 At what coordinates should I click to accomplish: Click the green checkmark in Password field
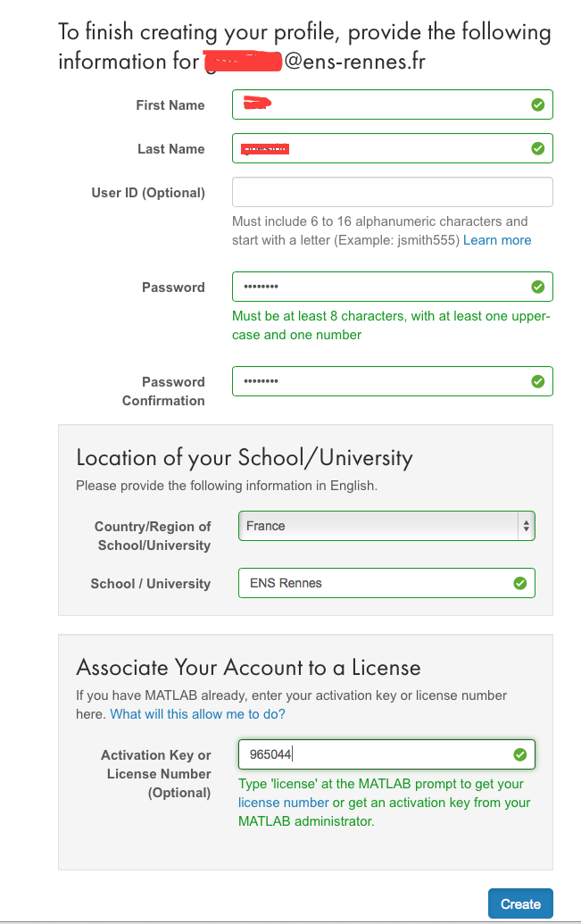point(537,287)
